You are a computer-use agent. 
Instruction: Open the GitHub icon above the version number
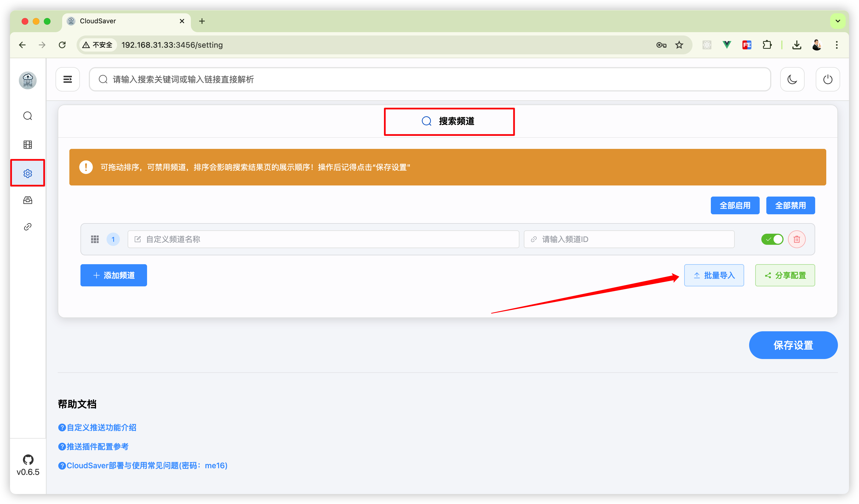coord(28,459)
